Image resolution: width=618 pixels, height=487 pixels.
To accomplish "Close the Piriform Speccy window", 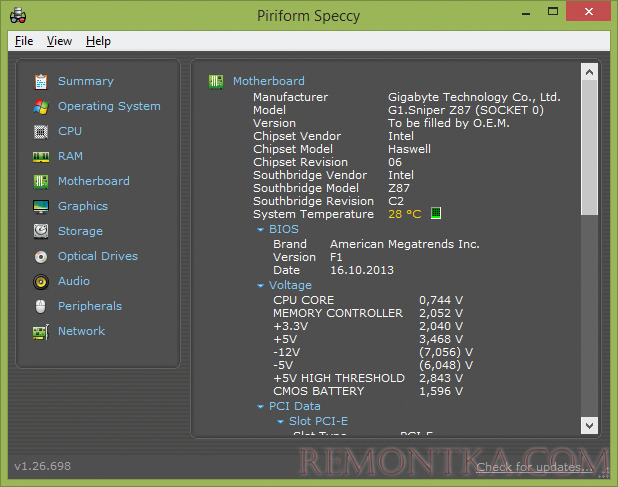I will [x=588, y=11].
